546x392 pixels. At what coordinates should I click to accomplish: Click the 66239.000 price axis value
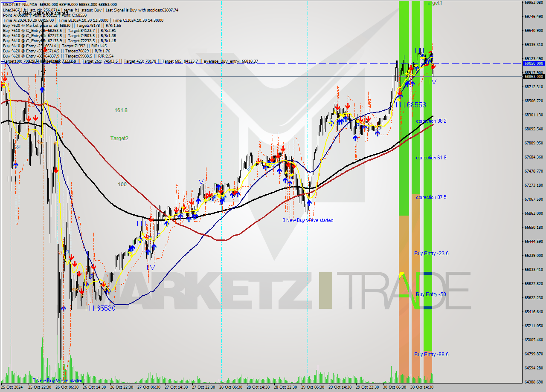point(533,256)
